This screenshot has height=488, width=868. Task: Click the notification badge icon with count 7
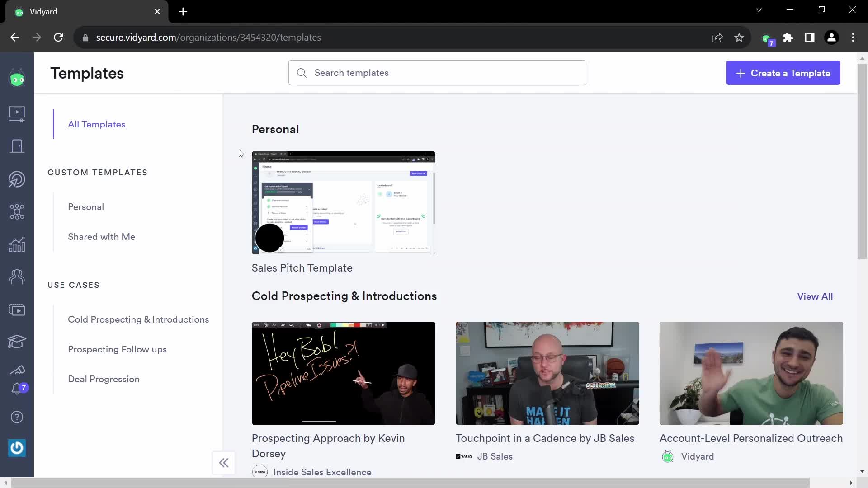(17, 387)
